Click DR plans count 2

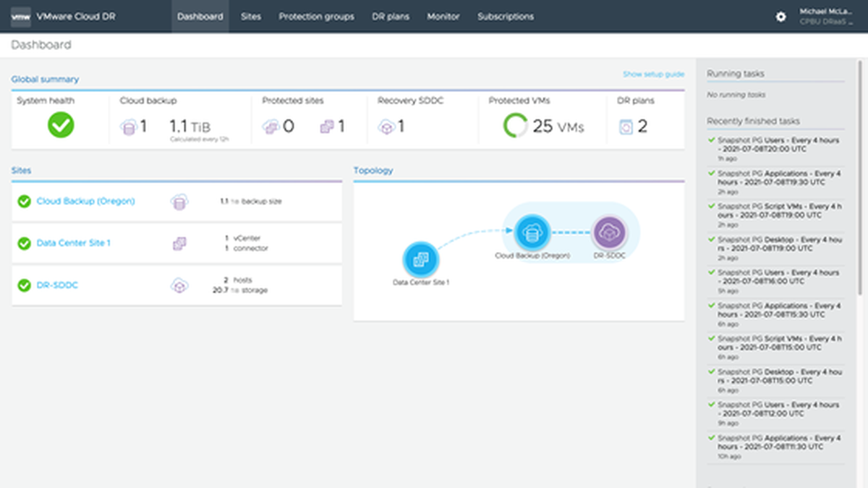642,127
